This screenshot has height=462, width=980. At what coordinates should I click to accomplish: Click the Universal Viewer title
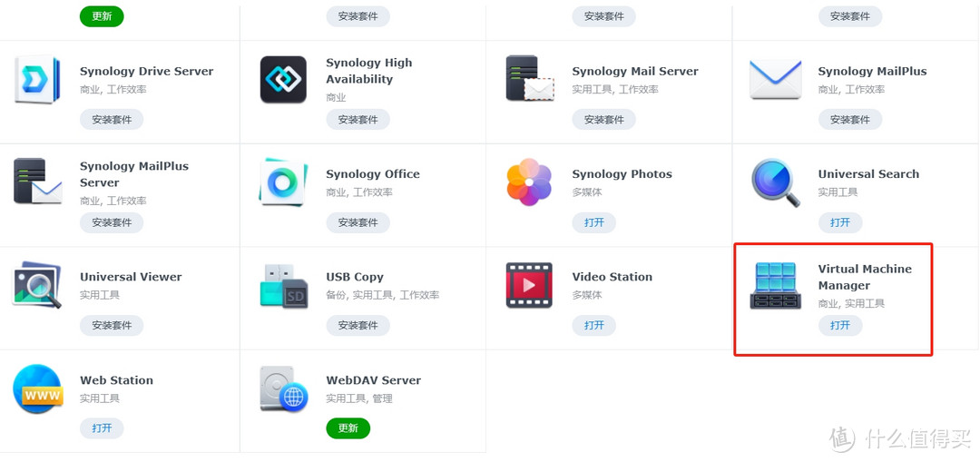click(x=131, y=277)
